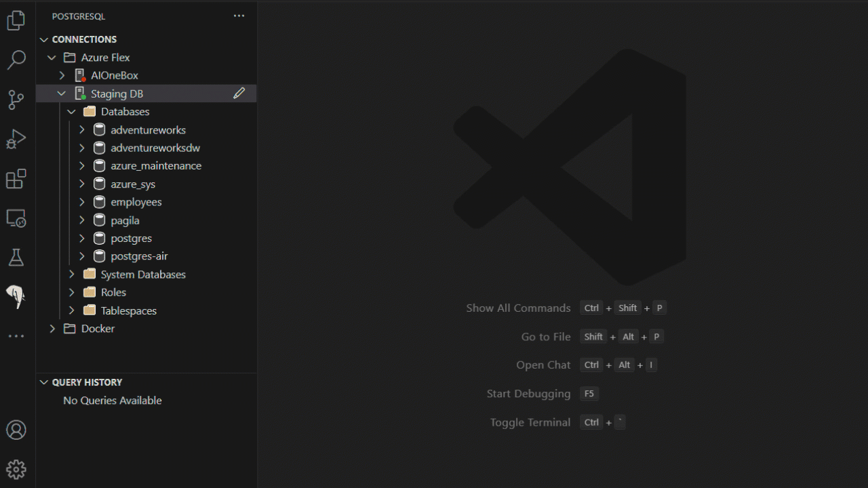This screenshot has height=488, width=868.
Task: Expand the adventureworks database node
Action: point(81,129)
